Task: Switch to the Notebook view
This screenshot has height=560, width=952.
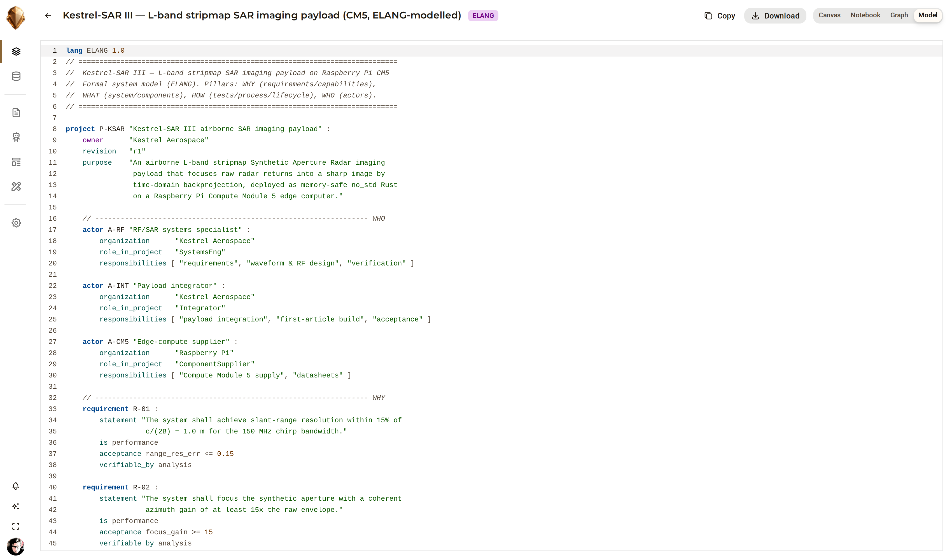Action: pos(865,15)
